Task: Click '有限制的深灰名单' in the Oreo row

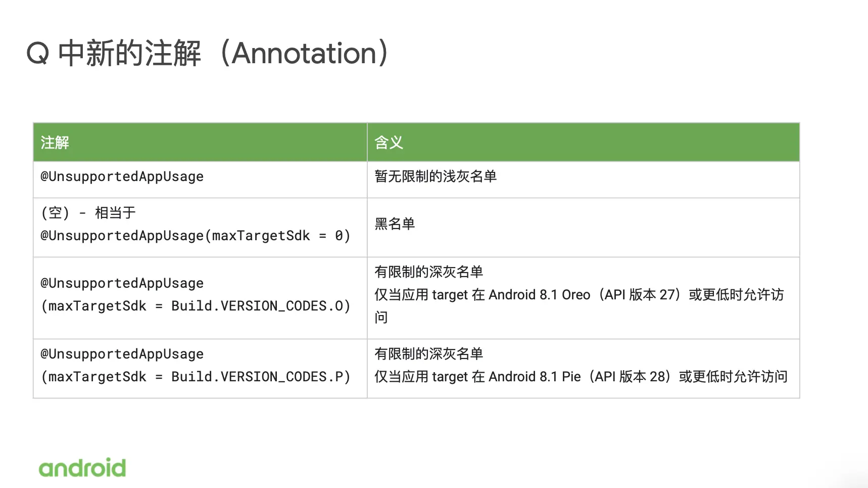Action: pos(428,272)
